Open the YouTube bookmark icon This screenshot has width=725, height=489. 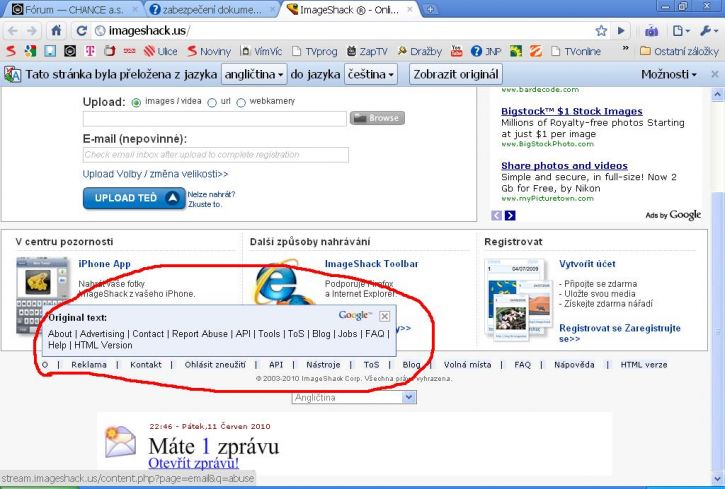tap(457, 51)
